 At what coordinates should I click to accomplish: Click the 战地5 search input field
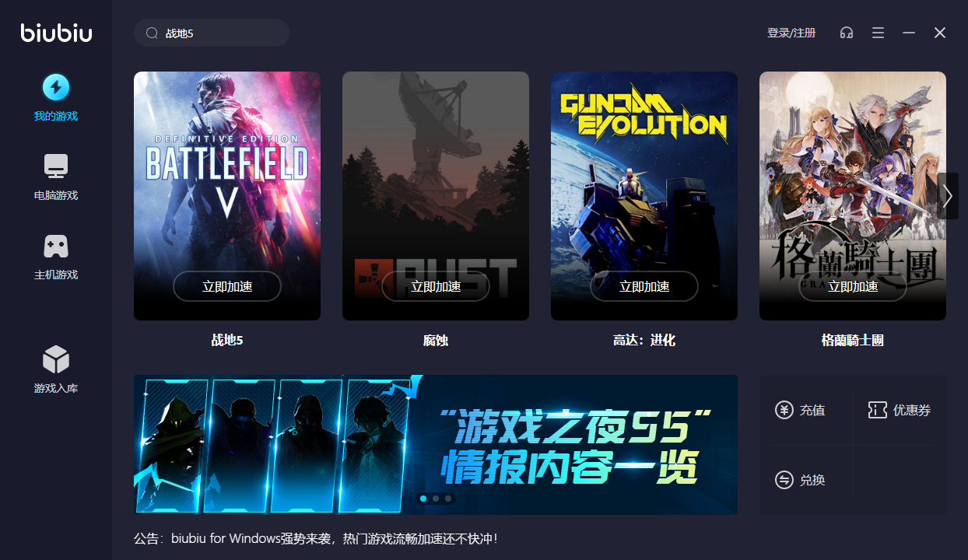[212, 33]
